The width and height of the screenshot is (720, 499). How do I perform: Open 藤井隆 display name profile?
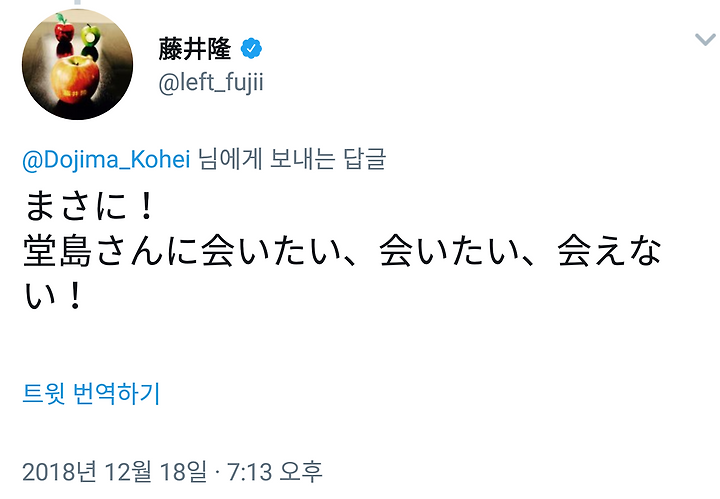(195, 49)
